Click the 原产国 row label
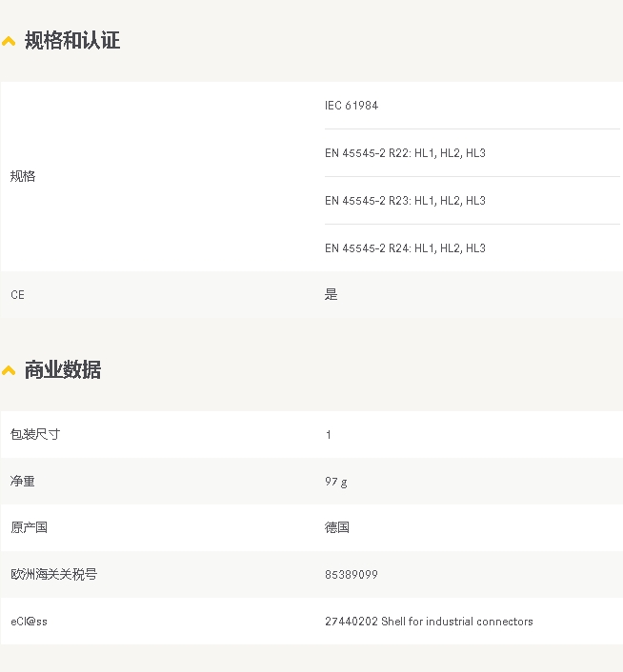The image size is (623, 672). (29, 527)
